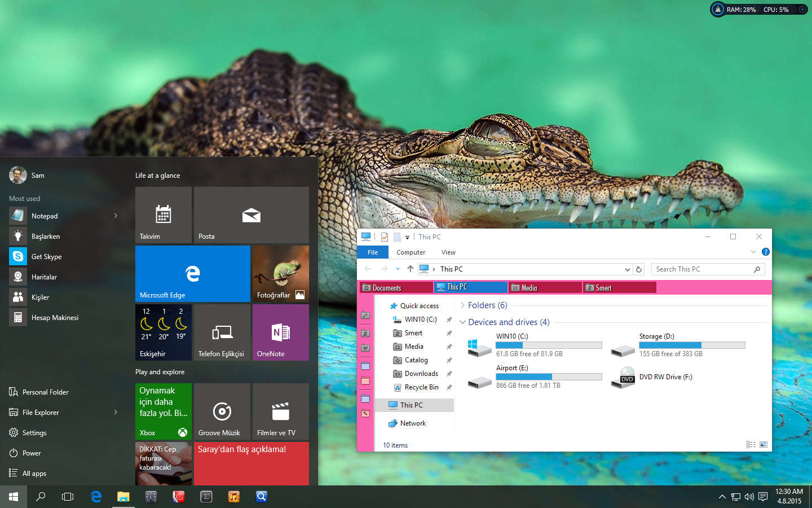Open the Computer ribbon tab
Viewport: 812px width, 508px height.
(x=411, y=252)
